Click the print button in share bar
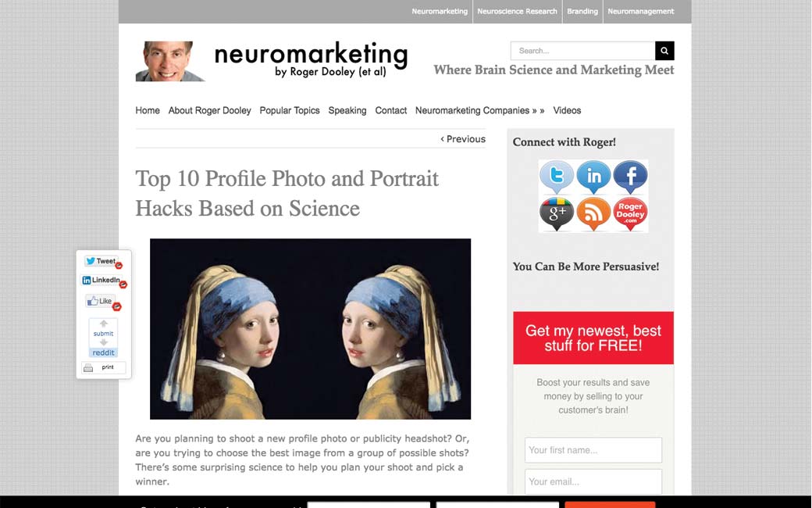This screenshot has width=812, height=508. 104,367
